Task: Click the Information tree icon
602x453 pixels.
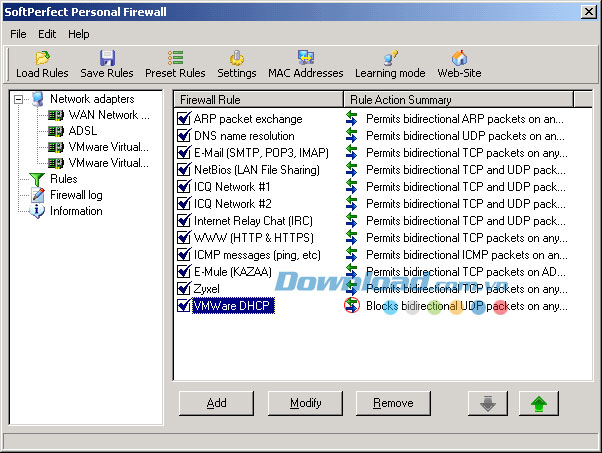Action: (x=37, y=211)
